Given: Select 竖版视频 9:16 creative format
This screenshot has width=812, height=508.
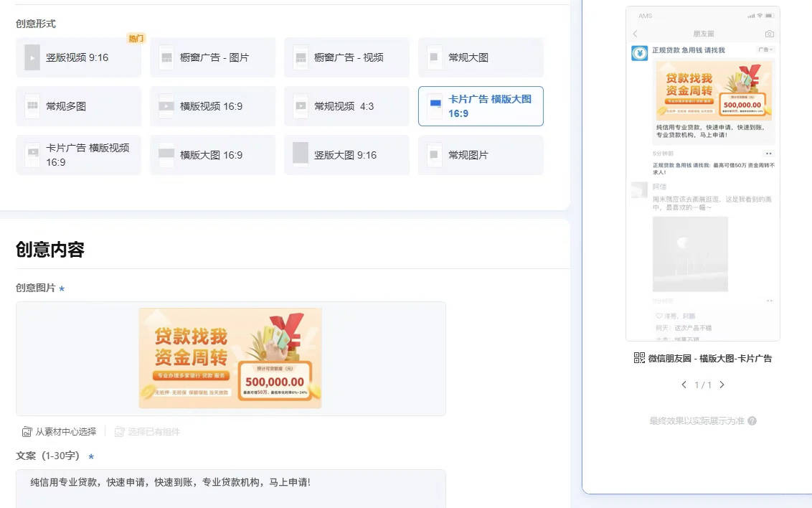Looking at the screenshot, I should click(x=78, y=57).
